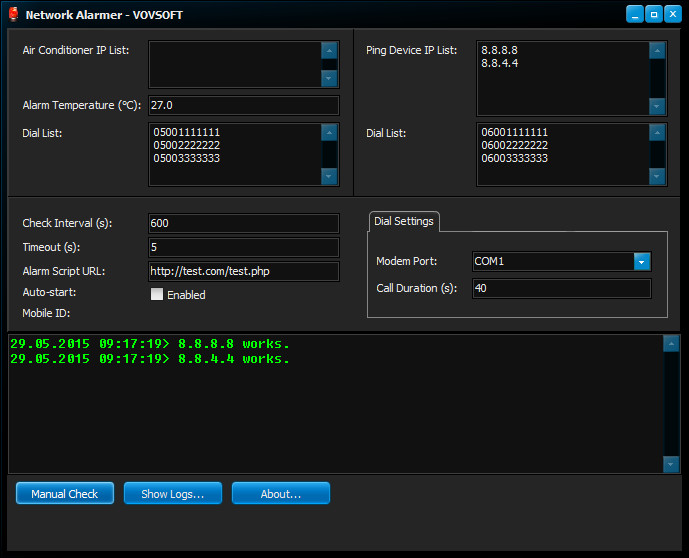Image resolution: width=689 pixels, height=558 pixels.
Task: Click the Ping Device IP List label
Action: pyautogui.click(x=411, y=51)
